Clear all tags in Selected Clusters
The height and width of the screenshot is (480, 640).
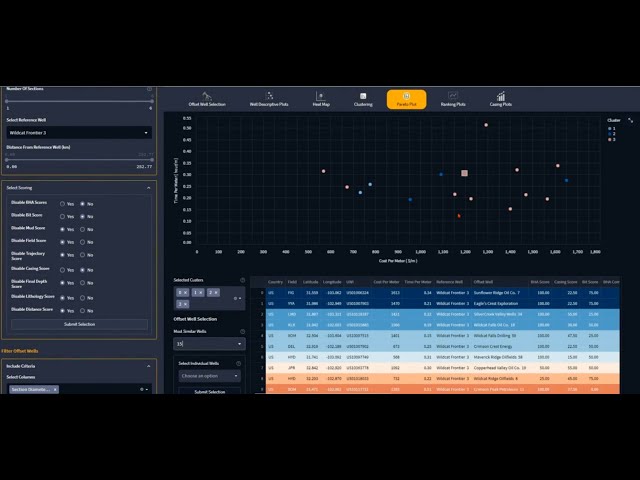pyautogui.click(x=235, y=298)
